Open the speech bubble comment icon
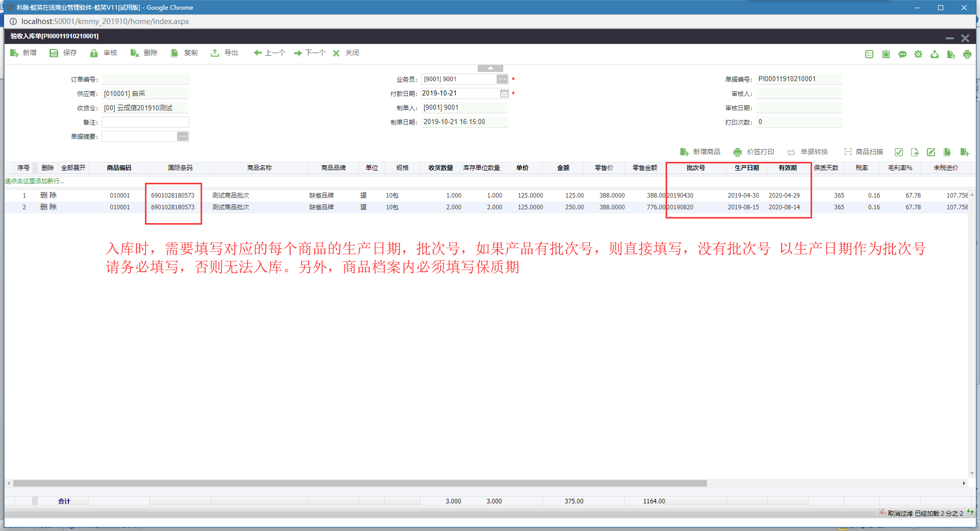Image resolution: width=980 pixels, height=531 pixels. (x=902, y=54)
